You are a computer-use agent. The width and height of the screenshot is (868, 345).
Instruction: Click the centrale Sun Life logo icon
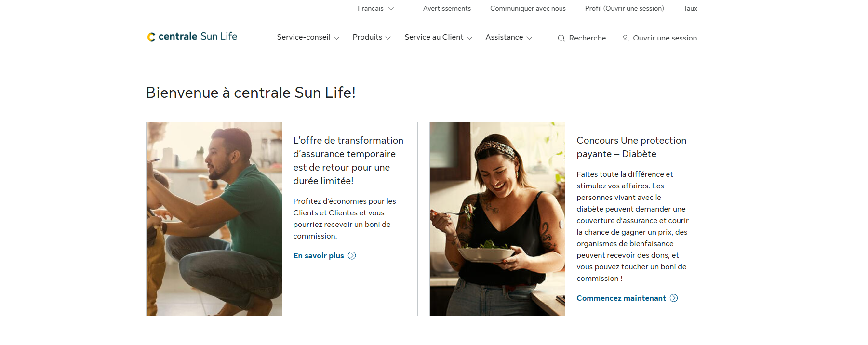pos(151,37)
